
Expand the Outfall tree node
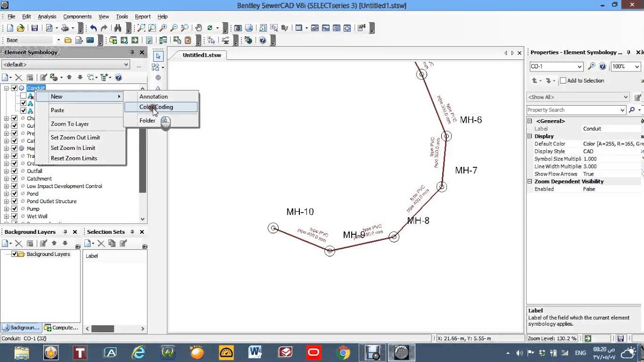(7, 171)
